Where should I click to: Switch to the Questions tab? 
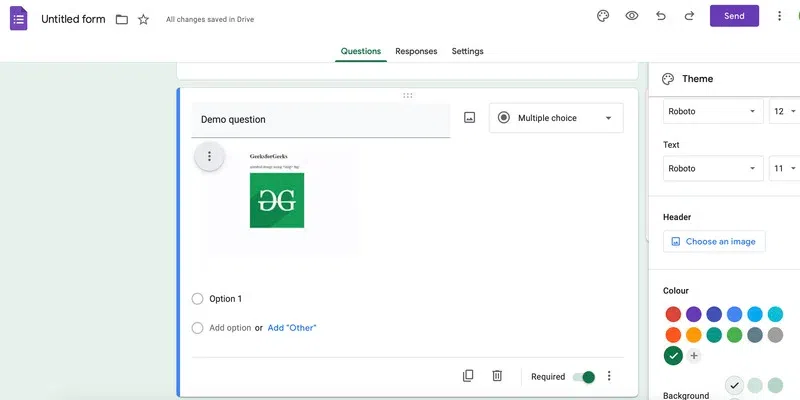pos(361,51)
